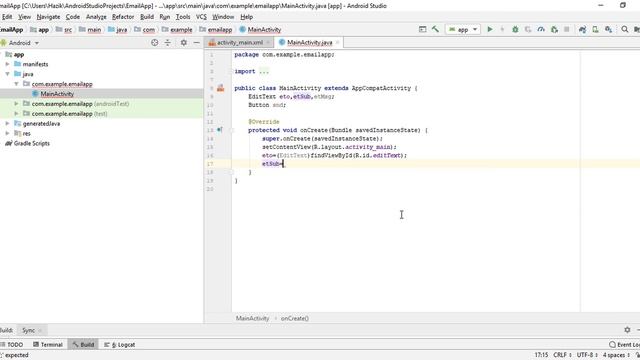This screenshot has width=640, height=360.
Task: Change 4 spaces indent setting
Action: 616,355
